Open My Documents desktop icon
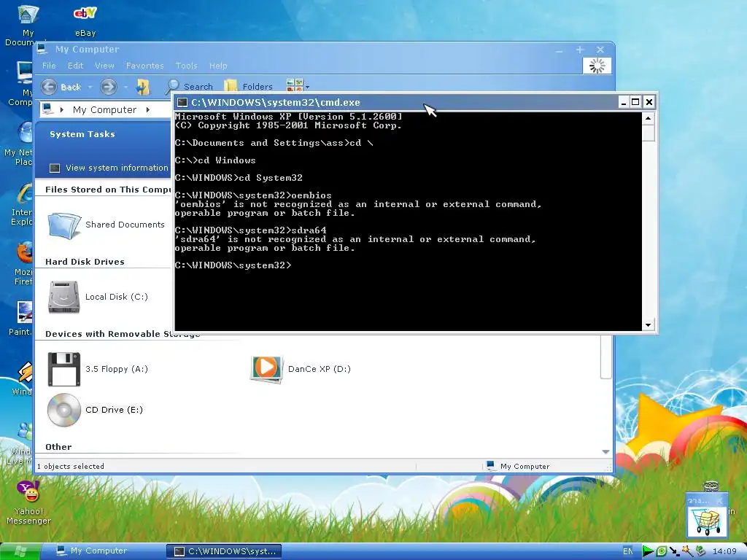Viewport: 747px width, 560px height. tap(26, 25)
